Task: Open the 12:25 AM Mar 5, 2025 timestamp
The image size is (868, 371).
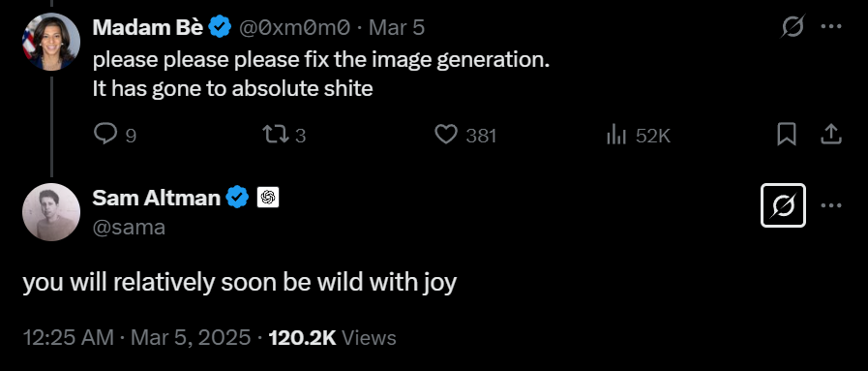Action: click(136, 338)
